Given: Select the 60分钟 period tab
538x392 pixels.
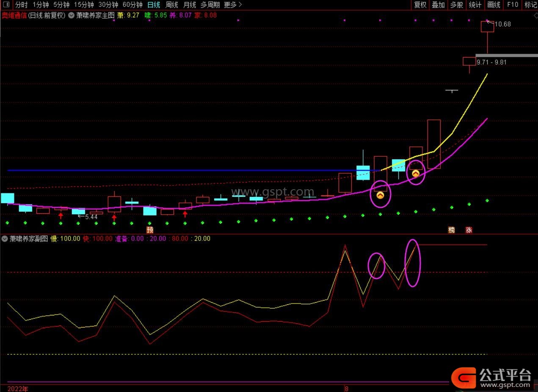Looking at the screenshot, I should [132, 5].
